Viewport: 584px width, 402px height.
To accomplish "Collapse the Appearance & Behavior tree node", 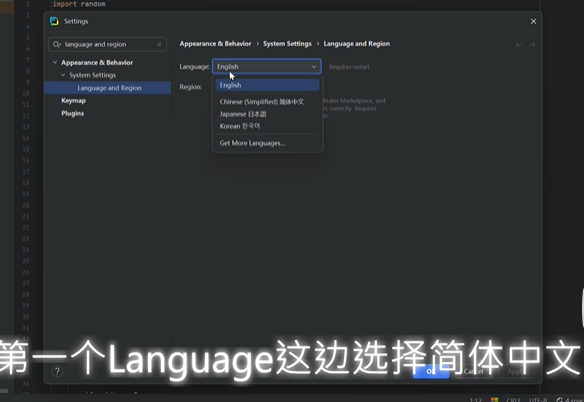I will click(x=55, y=62).
